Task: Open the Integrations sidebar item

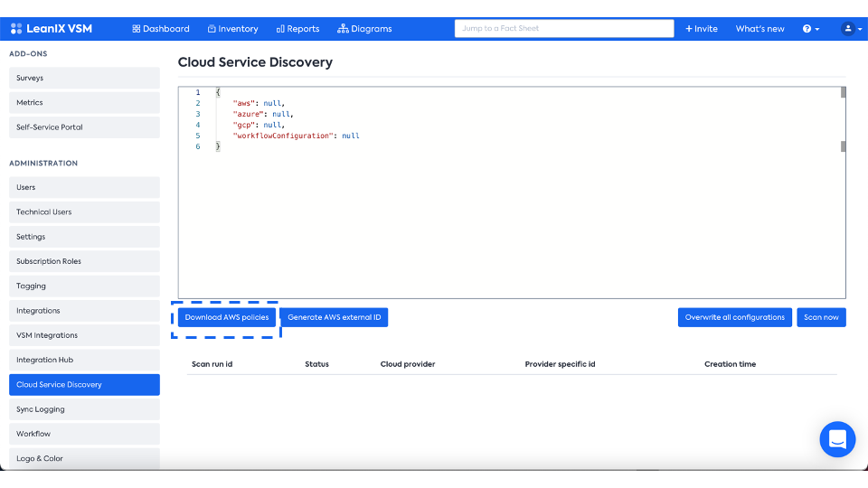Action: (84, 311)
